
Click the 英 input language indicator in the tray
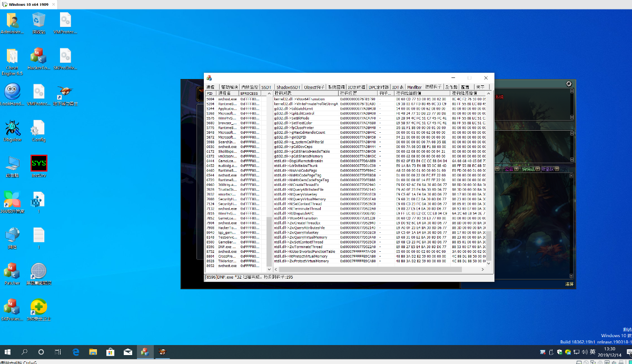coord(592,351)
